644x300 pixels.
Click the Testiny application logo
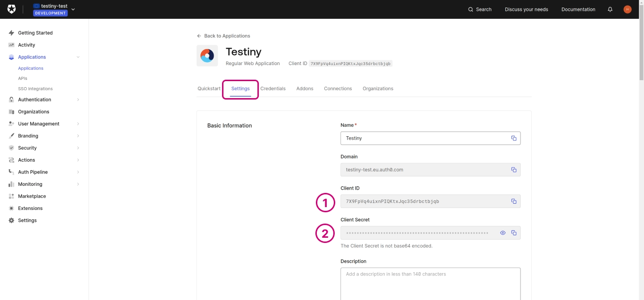tap(207, 56)
